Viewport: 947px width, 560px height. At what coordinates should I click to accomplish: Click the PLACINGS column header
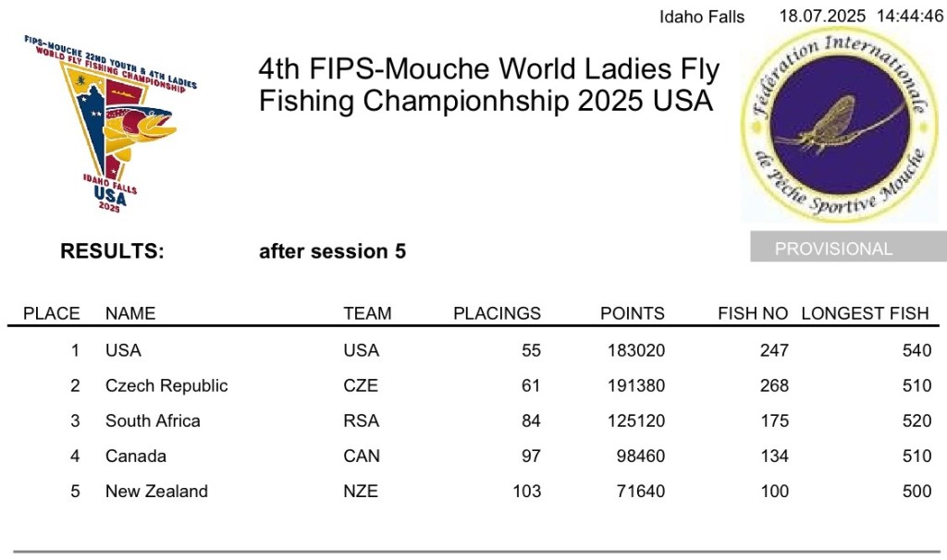click(x=497, y=313)
